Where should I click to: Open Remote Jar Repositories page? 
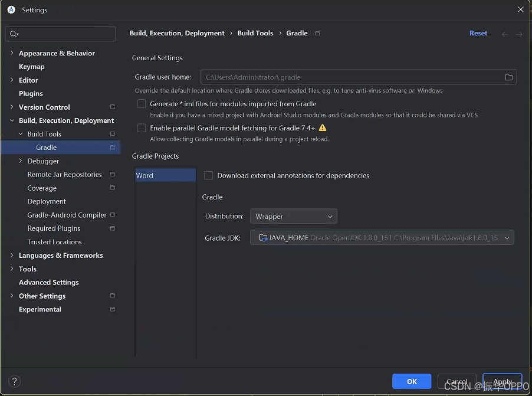pyautogui.click(x=64, y=174)
